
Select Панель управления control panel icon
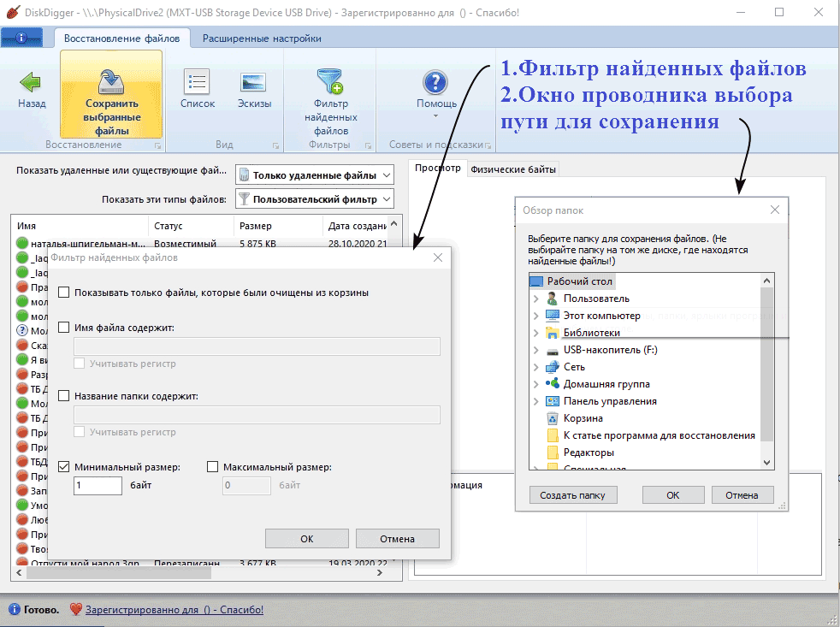pos(553,401)
